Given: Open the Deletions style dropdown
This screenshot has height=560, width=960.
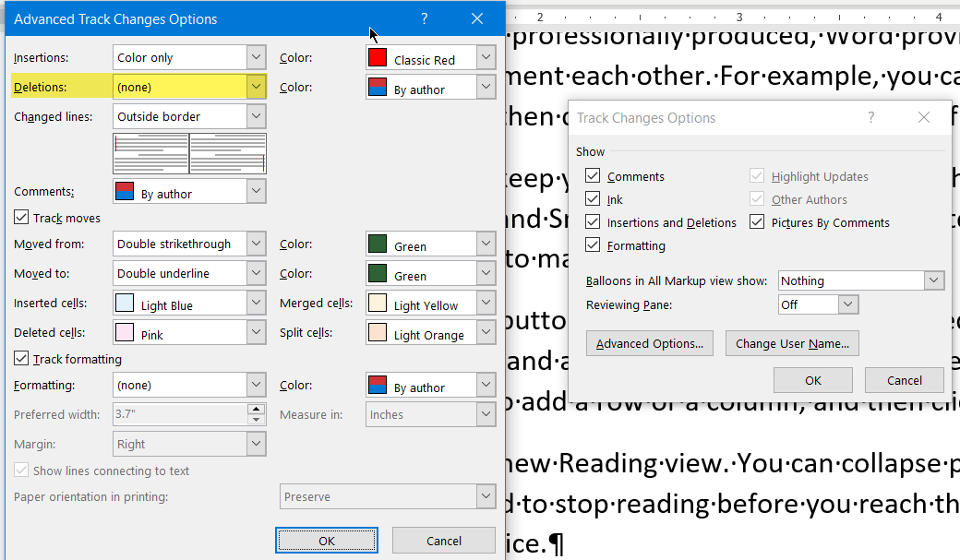Looking at the screenshot, I should point(189,87).
